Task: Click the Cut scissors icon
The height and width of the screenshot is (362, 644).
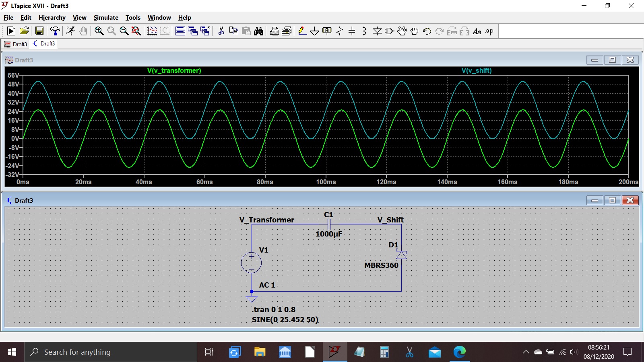Action: tap(221, 31)
